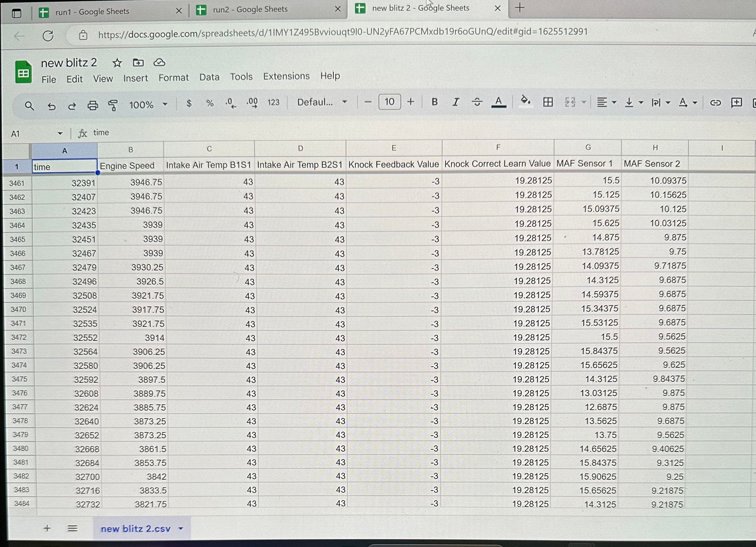756x547 pixels.
Task: Click the add new sheet plus button
Action: point(47,528)
